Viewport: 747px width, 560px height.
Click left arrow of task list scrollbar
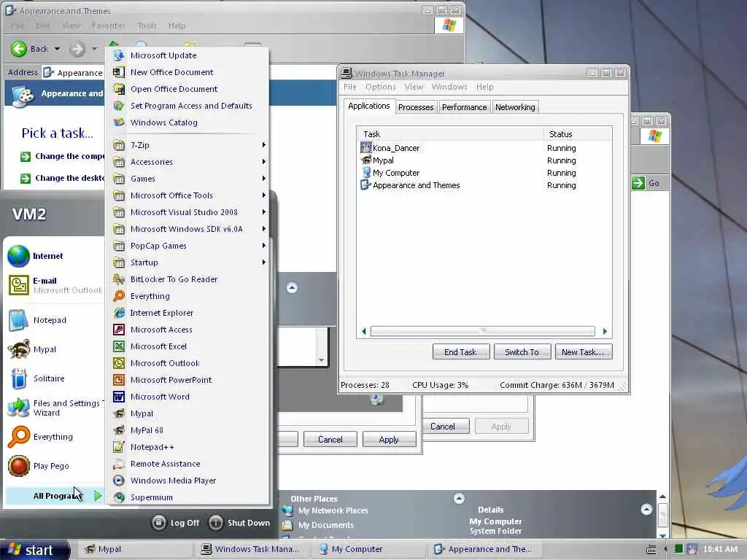tap(364, 332)
